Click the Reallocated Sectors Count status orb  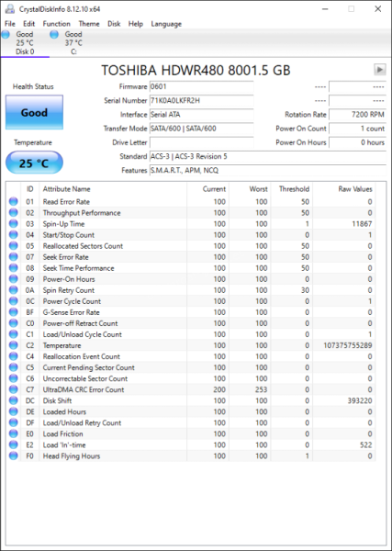[14, 246]
